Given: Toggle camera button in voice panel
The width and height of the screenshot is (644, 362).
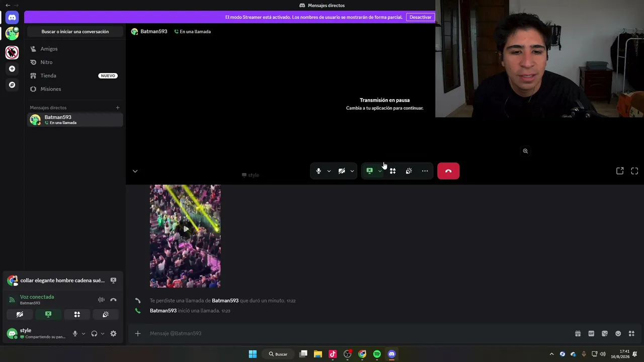Looking at the screenshot, I should click(20, 314).
